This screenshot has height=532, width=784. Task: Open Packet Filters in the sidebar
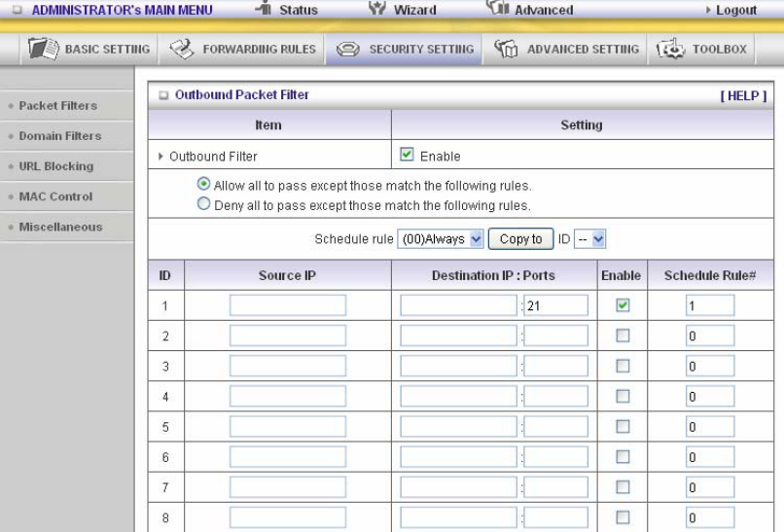pos(58,105)
